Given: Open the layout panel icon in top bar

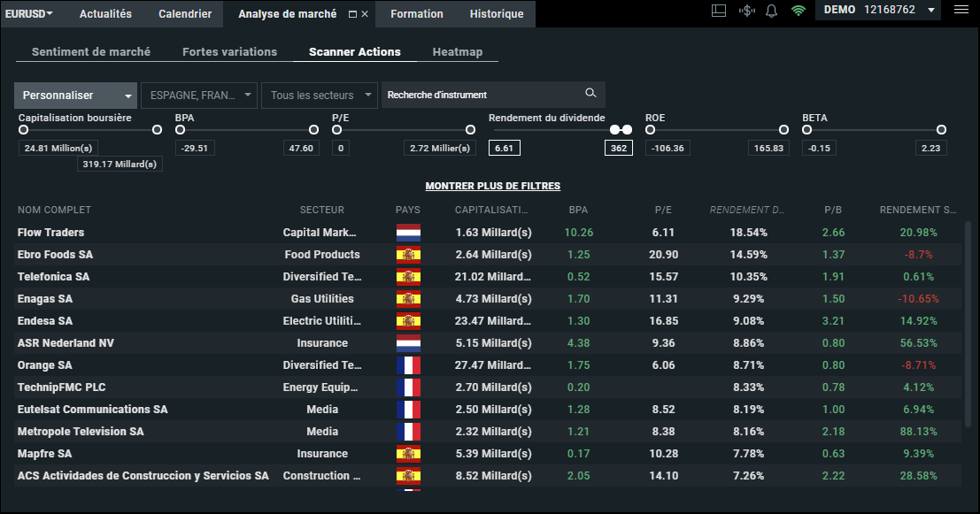Looking at the screenshot, I should click(x=719, y=11).
